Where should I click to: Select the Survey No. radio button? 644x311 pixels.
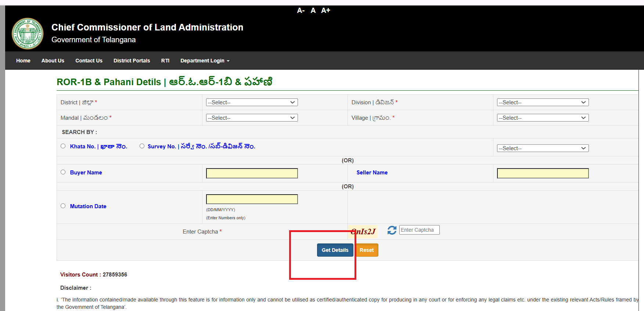pyautogui.click(x=142, y=146)
